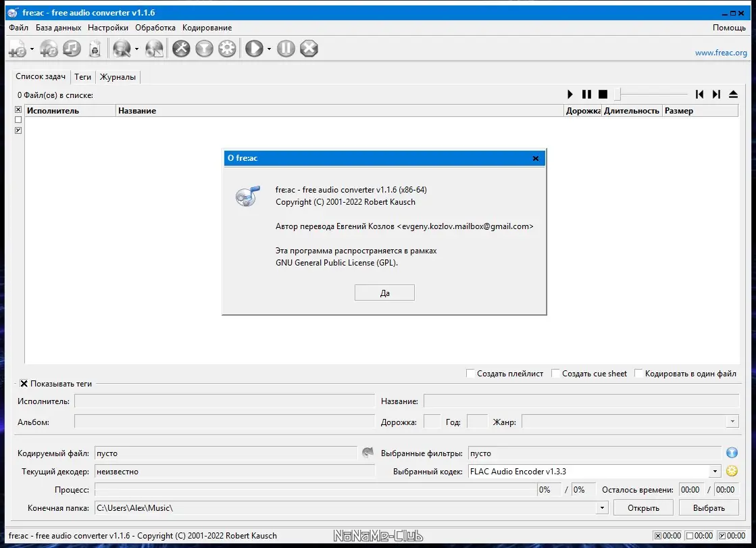The height and width of the screenshot is (548, 756).
Task: Click the blue filter settings icon
Action: (732, 453)
